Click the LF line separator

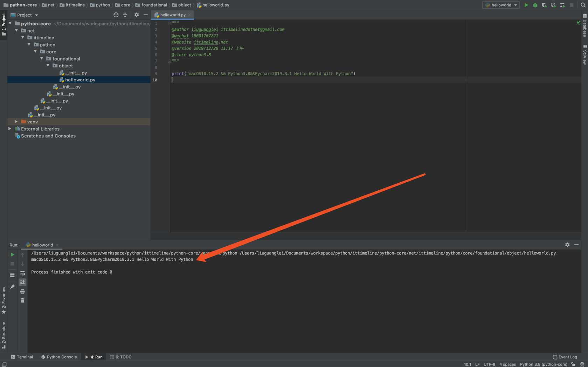477,364
